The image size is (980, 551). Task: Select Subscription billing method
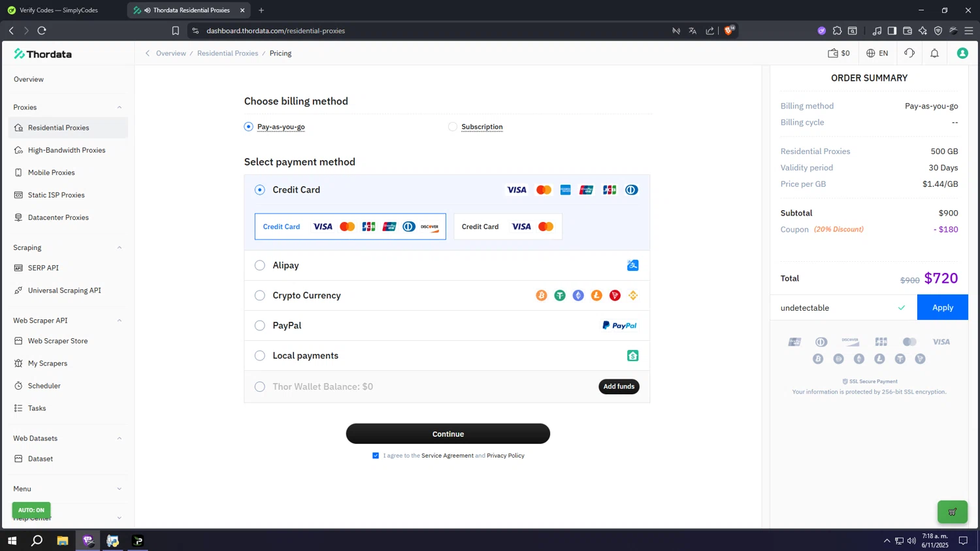click(453, 127)
